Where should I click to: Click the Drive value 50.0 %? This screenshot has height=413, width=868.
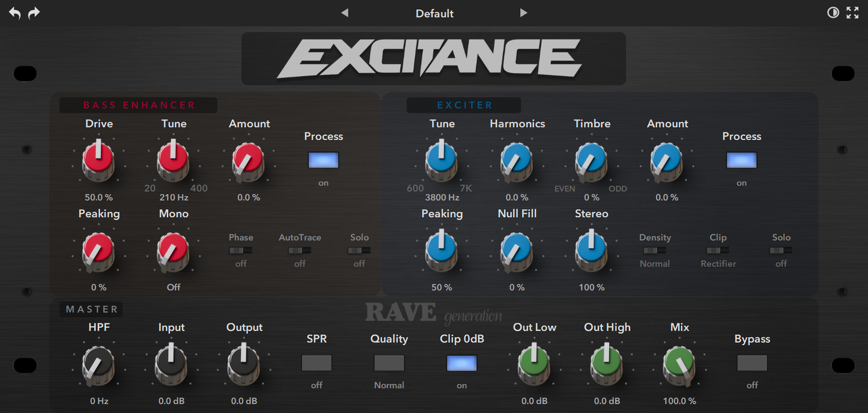99,197
